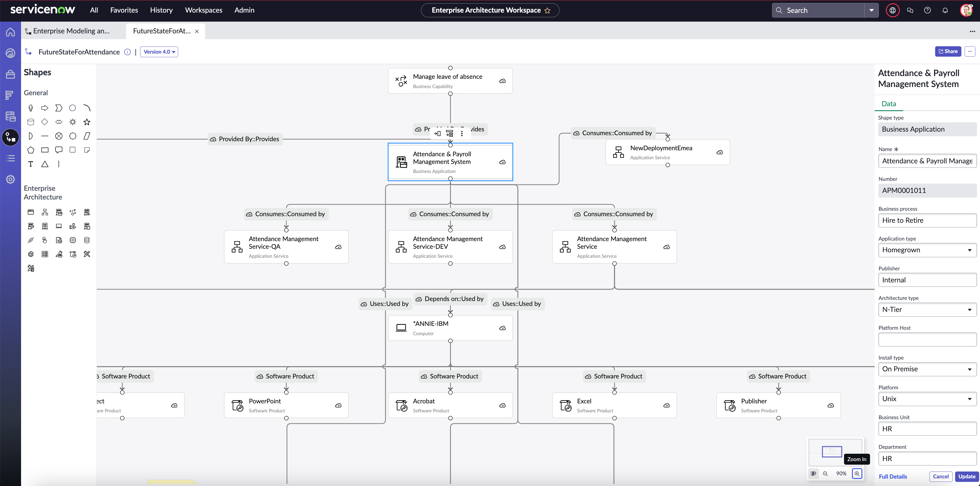
Task: Click the Cancel button
Action: click(940, 476)
